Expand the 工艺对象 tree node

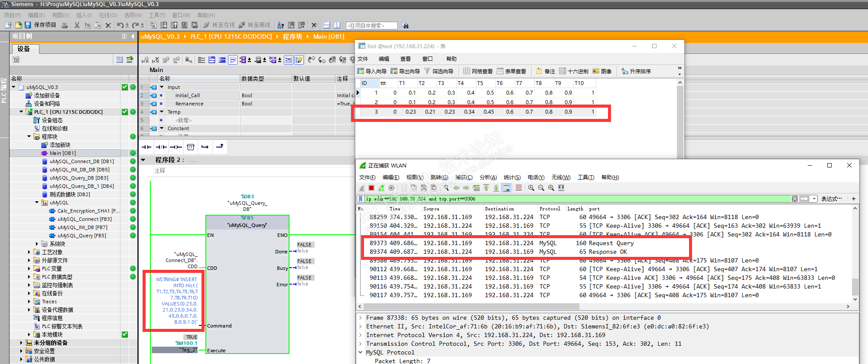click(x=29, y=252)
